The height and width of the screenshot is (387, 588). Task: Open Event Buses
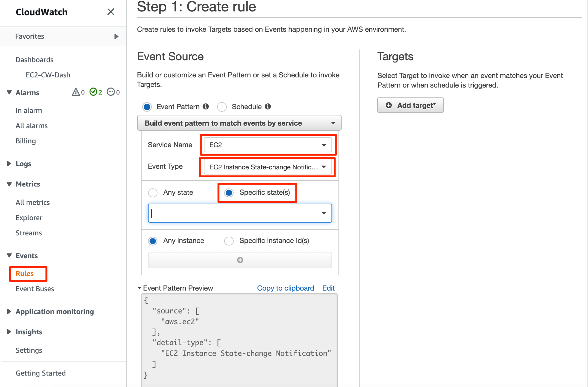point(35,289)
